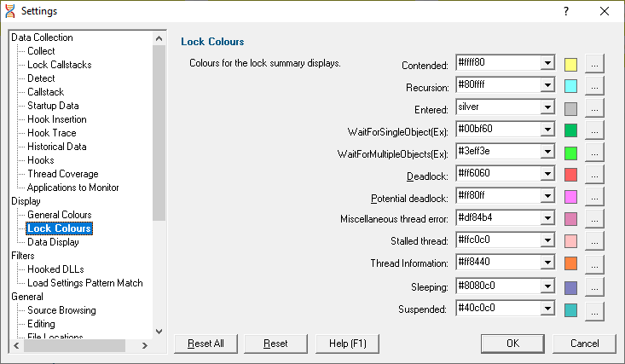This screenshot has height=364, width=625.
Task: Cancel the Settings dialog
Action: click(x=584, y=344)
